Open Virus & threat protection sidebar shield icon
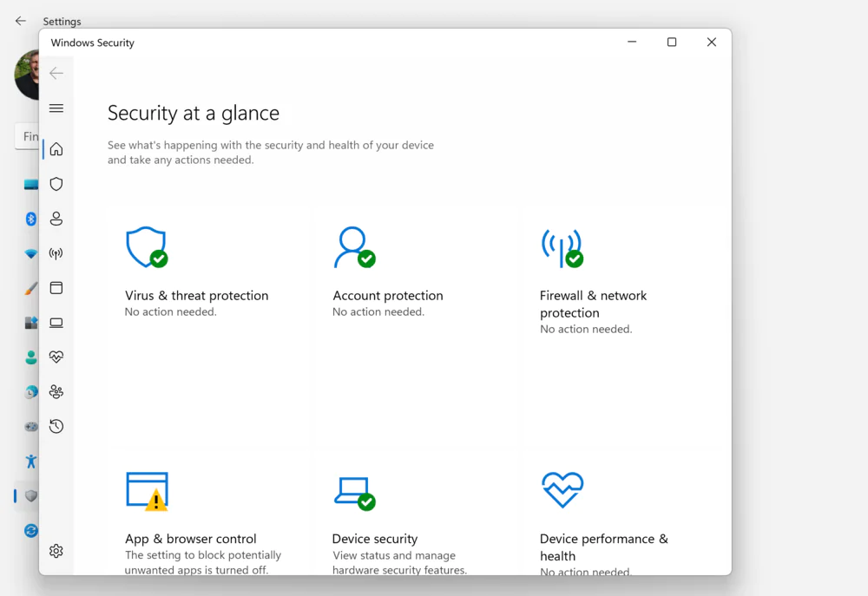This screenshot has width=868, height=596. [x=56, y=184]
